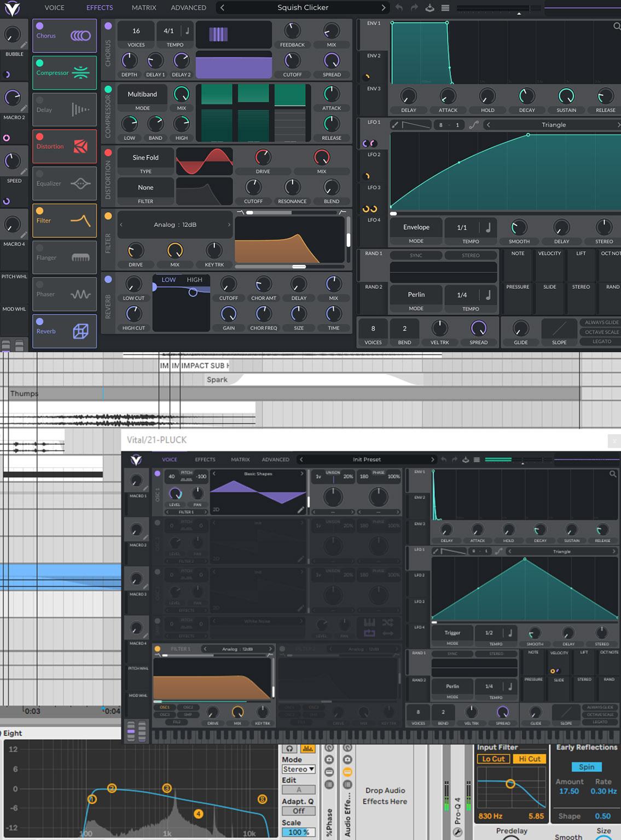Adjust the chorus FEEDBACK knob
The height and width of the screenshot is (840, 621).
292,31
